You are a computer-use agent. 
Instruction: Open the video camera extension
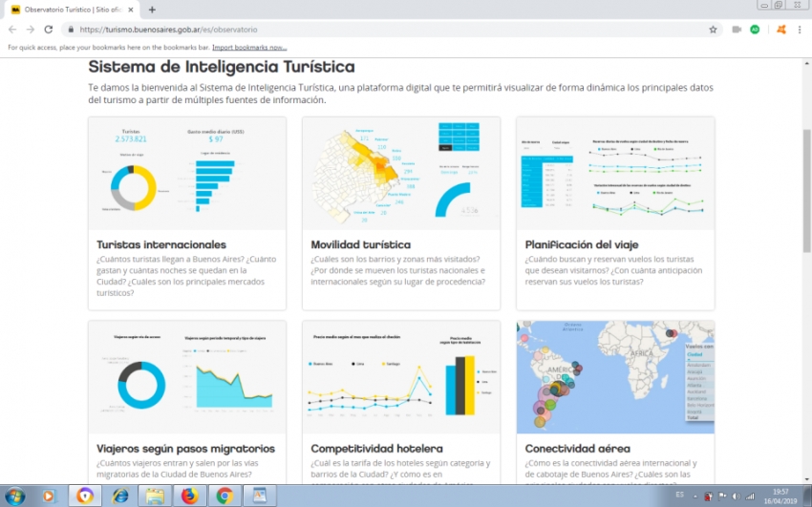point(737,30)
